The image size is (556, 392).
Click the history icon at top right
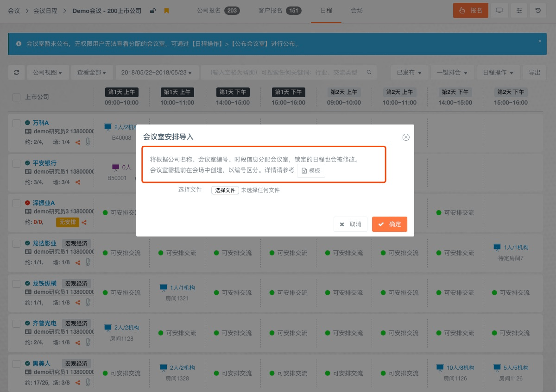tap(538, 10)
